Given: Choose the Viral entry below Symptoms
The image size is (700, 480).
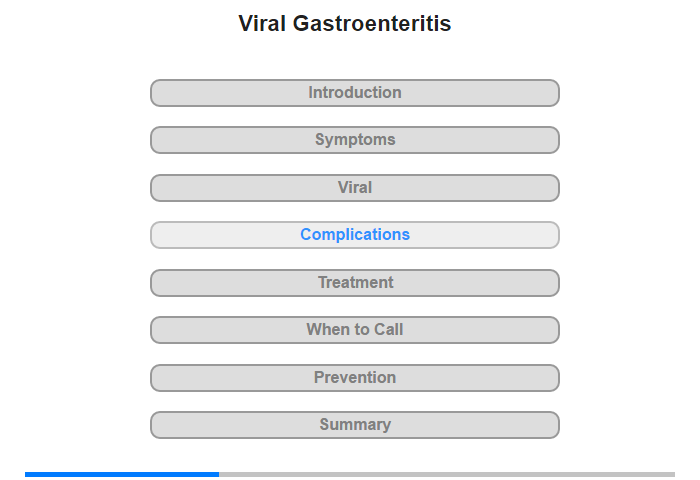Looking at the screenshot, I should click(x=354, y=188).
